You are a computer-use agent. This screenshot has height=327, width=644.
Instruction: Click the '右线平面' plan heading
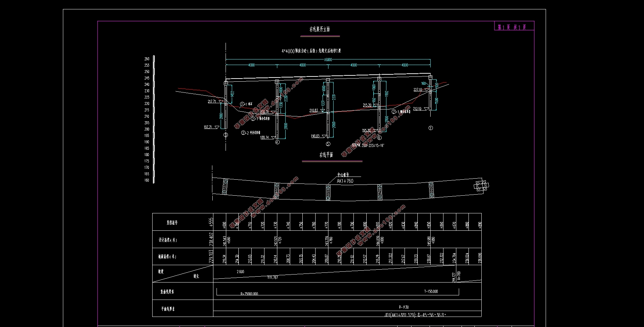pyautogui.click(x=326, y=155)
